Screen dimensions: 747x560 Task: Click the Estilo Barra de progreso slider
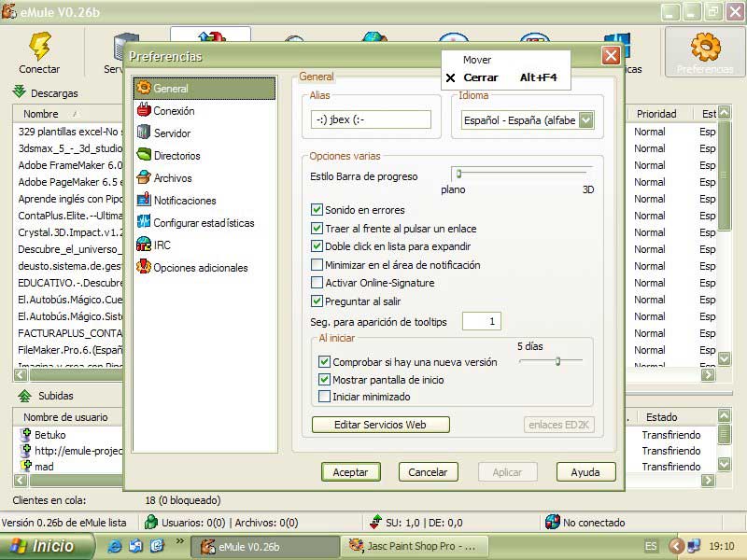[522, 174]
